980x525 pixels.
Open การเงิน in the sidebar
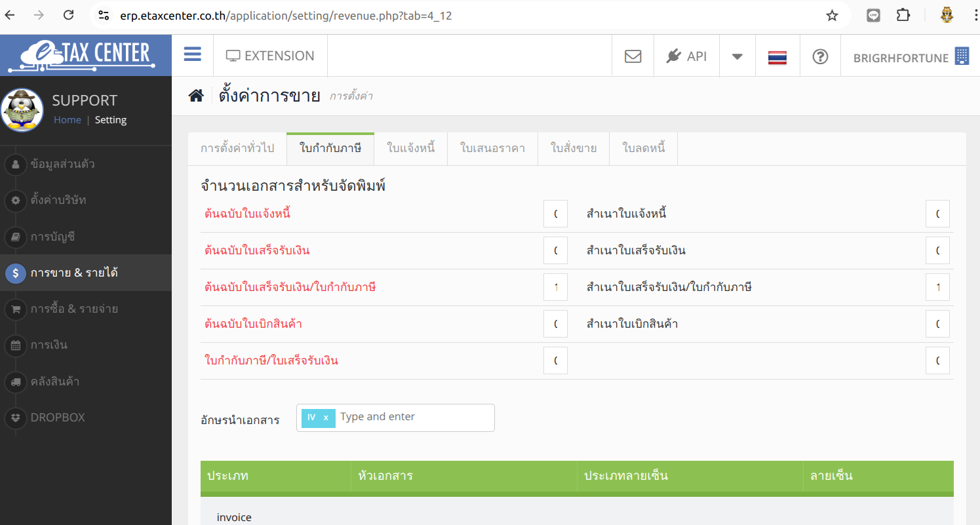pos(86,345)
